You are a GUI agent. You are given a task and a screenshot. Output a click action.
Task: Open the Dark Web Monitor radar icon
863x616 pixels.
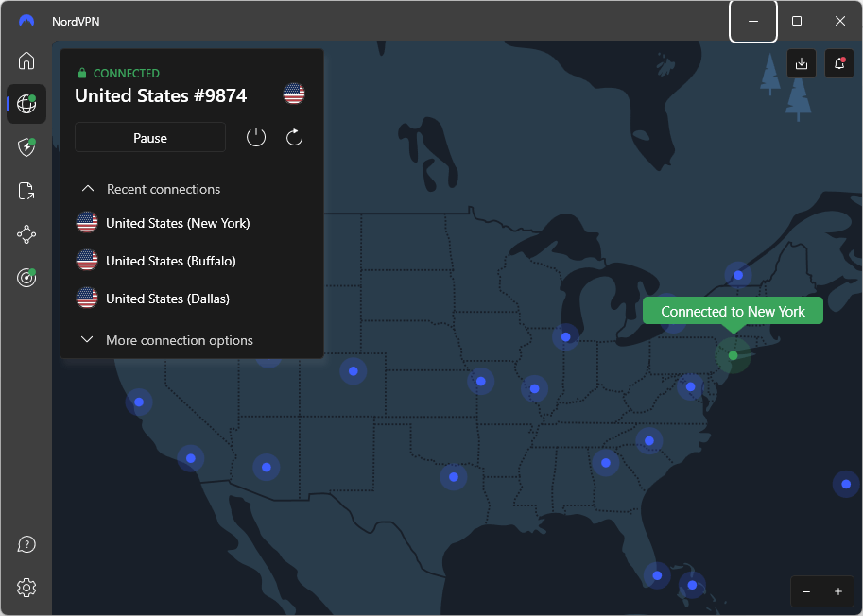(x=26, y=278)
